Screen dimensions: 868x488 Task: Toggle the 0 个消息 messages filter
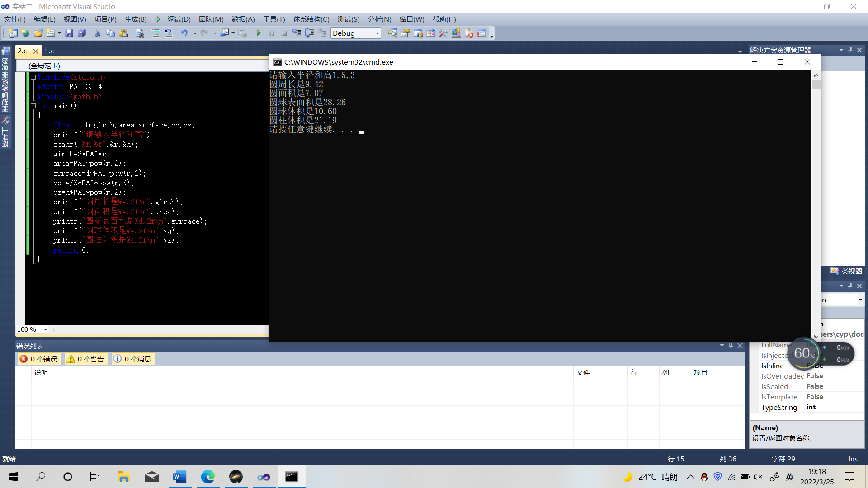(132, 359)
